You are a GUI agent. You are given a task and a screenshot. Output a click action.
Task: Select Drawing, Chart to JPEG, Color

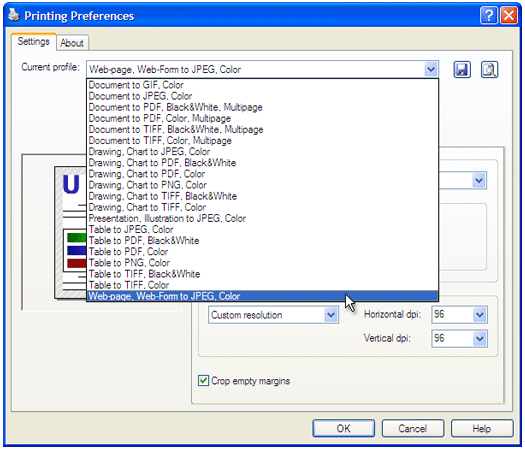click(x=262, y=151)
